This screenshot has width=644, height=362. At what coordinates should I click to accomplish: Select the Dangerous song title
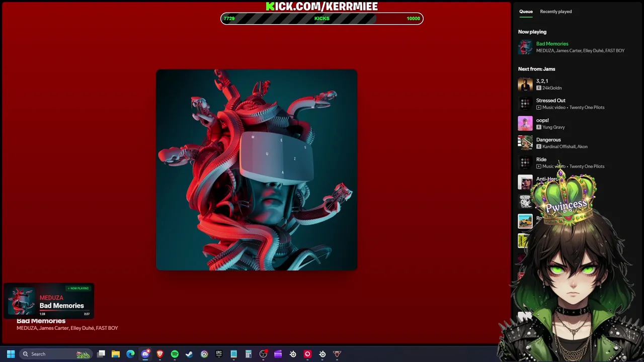point(548,140)
